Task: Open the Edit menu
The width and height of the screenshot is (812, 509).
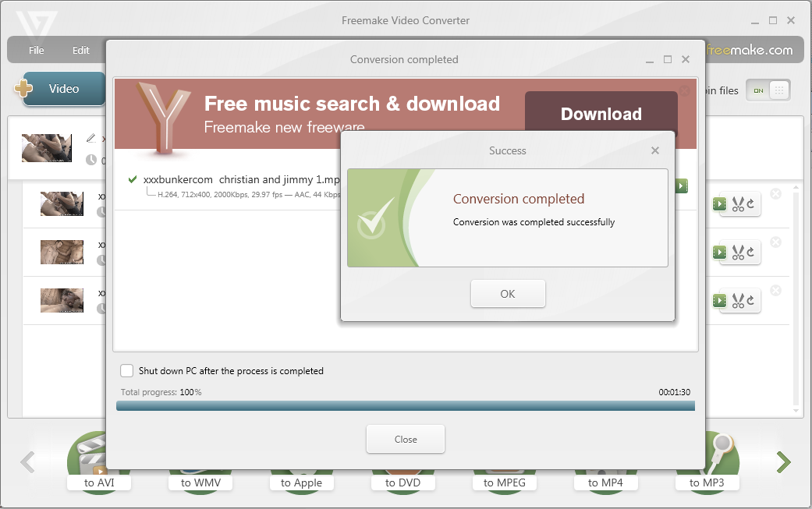Action: (x=81, y=51)
